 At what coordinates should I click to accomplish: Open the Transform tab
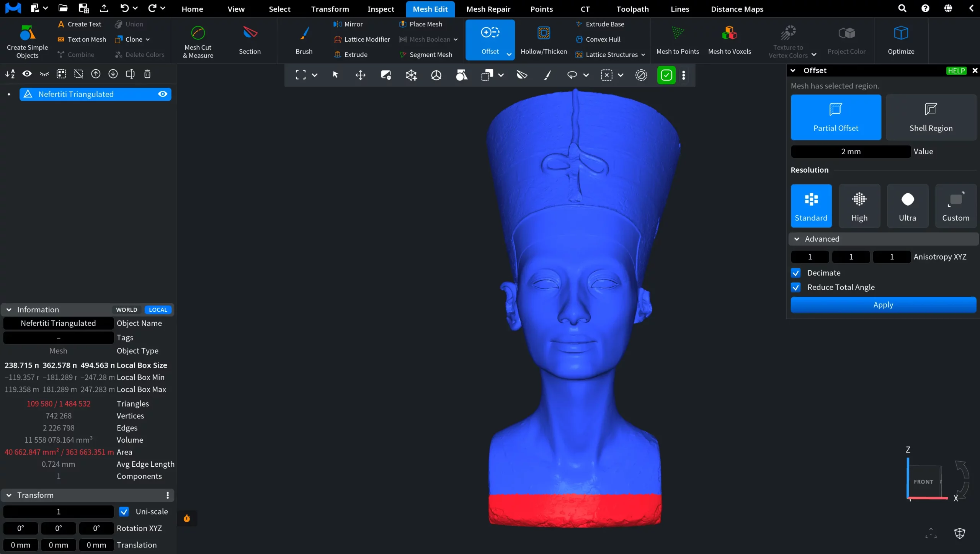coord(330,9)
